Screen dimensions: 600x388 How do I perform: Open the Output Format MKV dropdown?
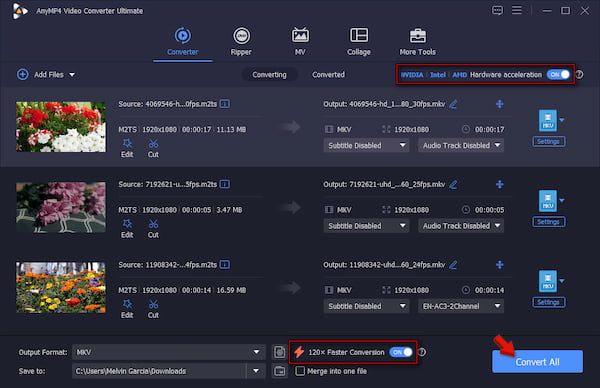[168, 352]
